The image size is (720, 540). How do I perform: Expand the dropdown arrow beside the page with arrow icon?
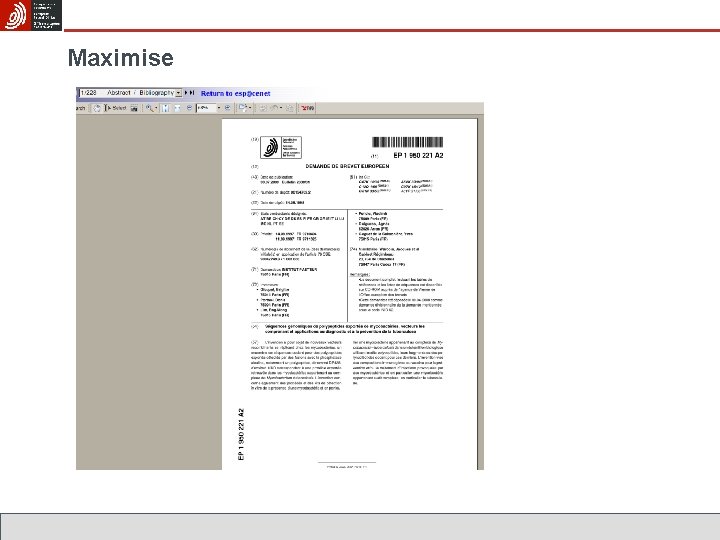tap(250, 108)
